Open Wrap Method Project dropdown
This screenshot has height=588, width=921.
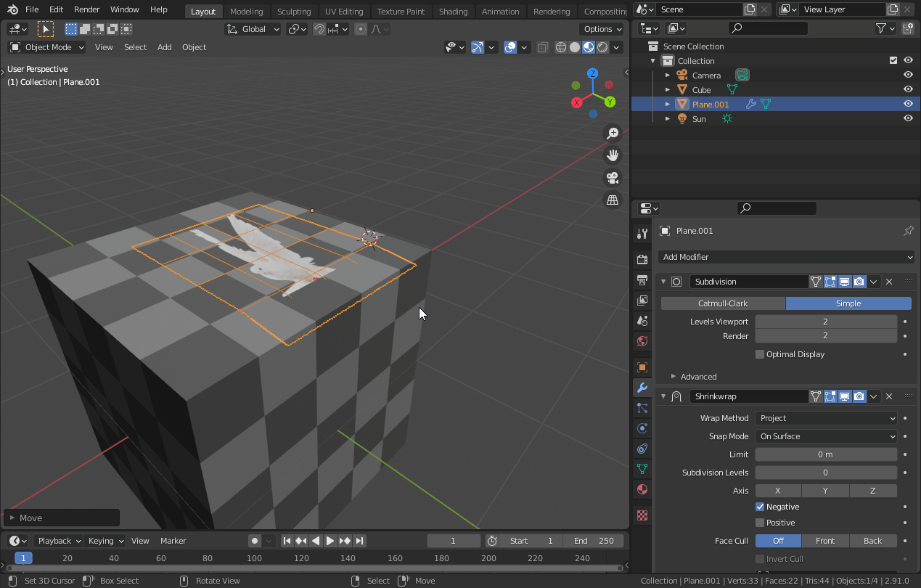pos(826,418)
